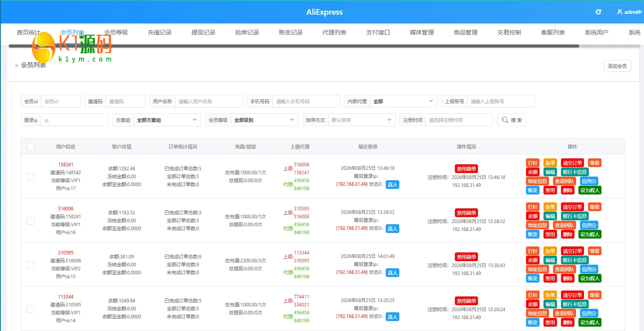The width and height of the screenshot is (644, 331).
Task: Focus the 手机号码 input field
Action: pyautogui.click(x=306, y=101)
